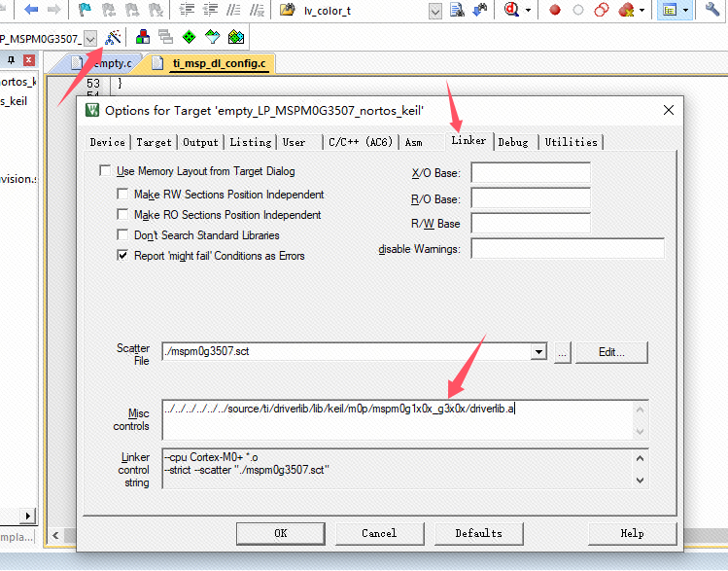Focus the disable Warnings field

point(568,248)
